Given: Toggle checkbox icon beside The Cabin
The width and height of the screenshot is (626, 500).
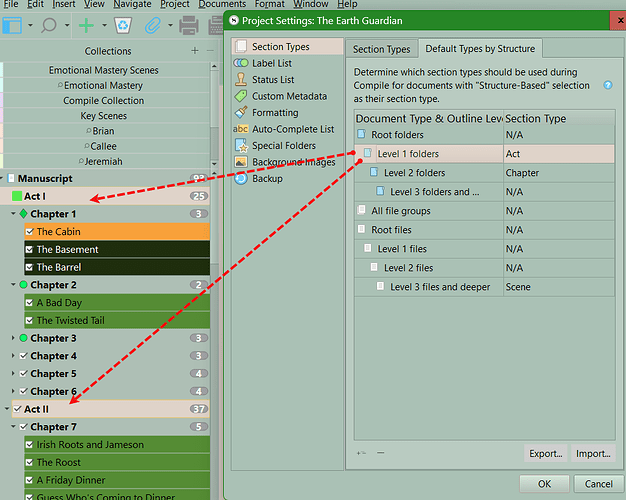Looking at the screenshot, I should point(29,232).
